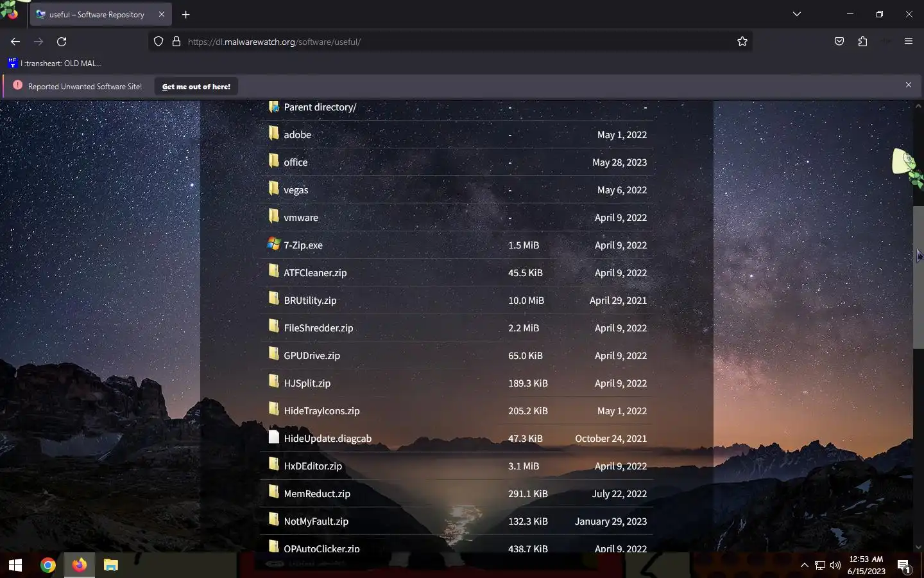Image resolution: width=924 pixels, height=578 pixels.
Task: Click the archive icon beside HxDEditor.zip
Action: (x=273, y=464)
